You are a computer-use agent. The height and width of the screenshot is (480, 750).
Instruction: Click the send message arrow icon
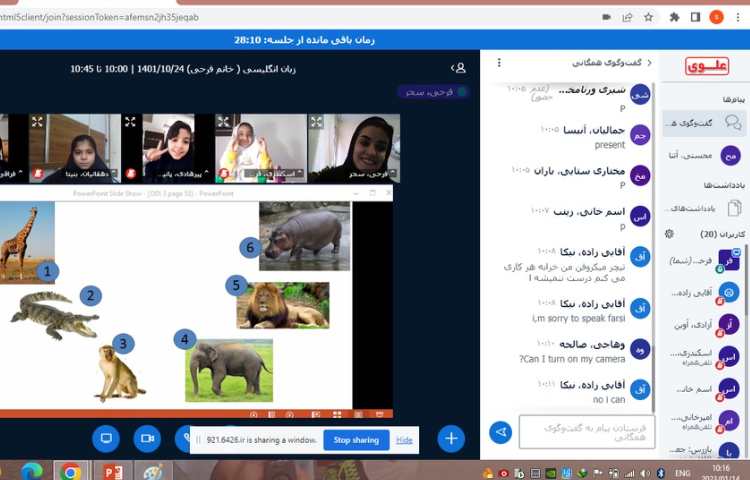500,431
